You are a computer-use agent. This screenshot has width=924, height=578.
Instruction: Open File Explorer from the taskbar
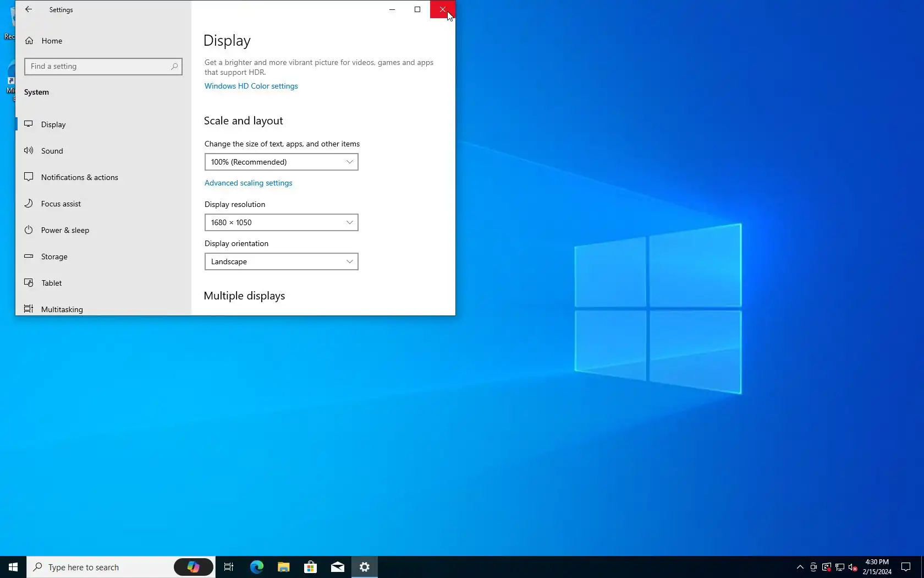click(x=284, y=567)
